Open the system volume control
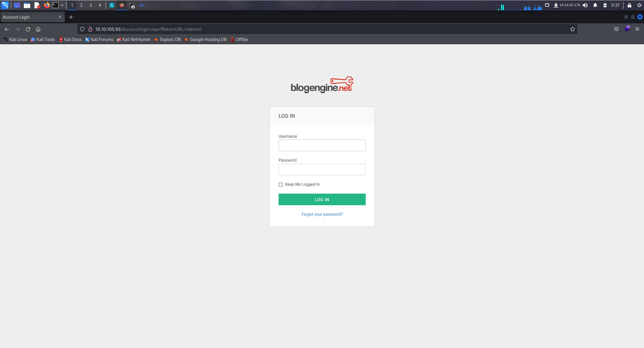 click(x=585, y=5)
